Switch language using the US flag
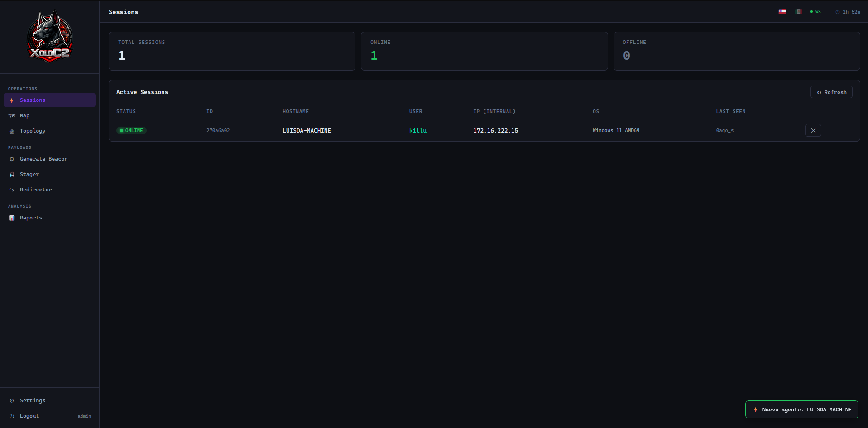Viewport: 868px width, 428px height. tap(782, 12)
